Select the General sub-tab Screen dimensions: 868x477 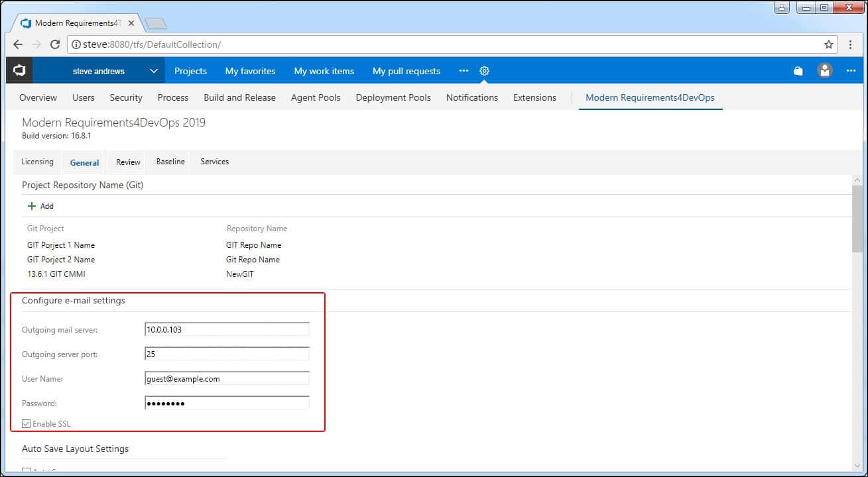tap(84, 162)
